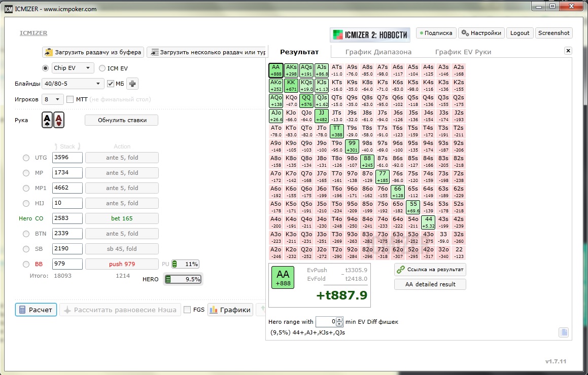Click the QQ cell in the hand grid
This screenshot has width=588, height=375.
(x=306, y=101)
